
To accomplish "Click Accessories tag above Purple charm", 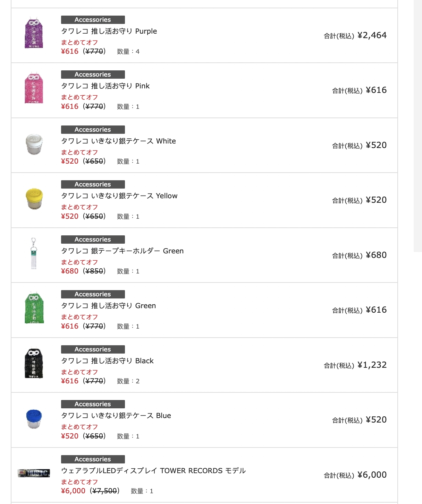I will click(93, 20).
